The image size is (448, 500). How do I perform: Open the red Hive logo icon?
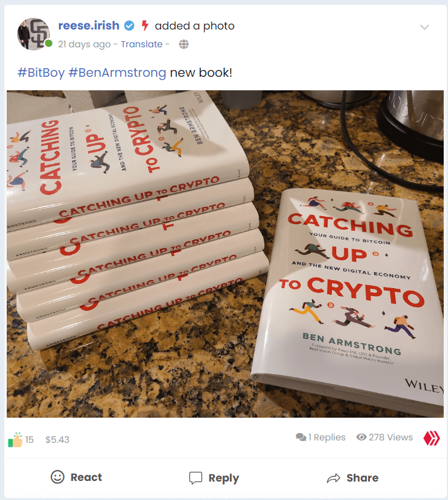point(432,438)
